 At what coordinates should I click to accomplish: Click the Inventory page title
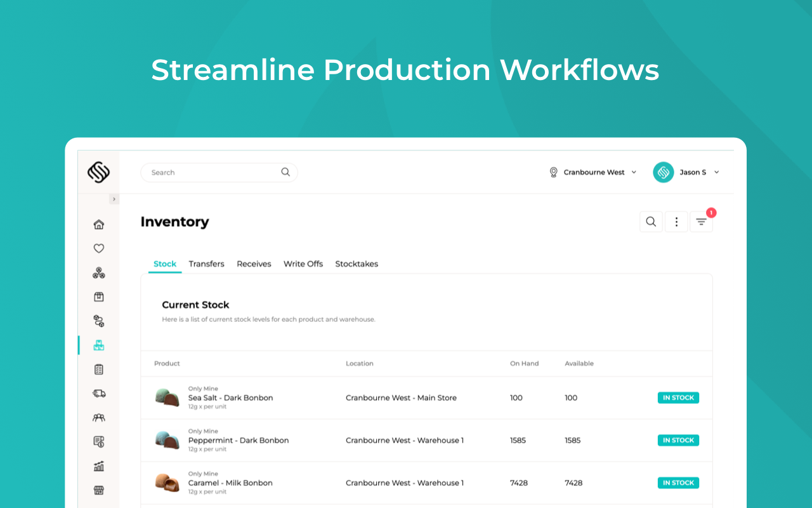(x=174, y=222)
